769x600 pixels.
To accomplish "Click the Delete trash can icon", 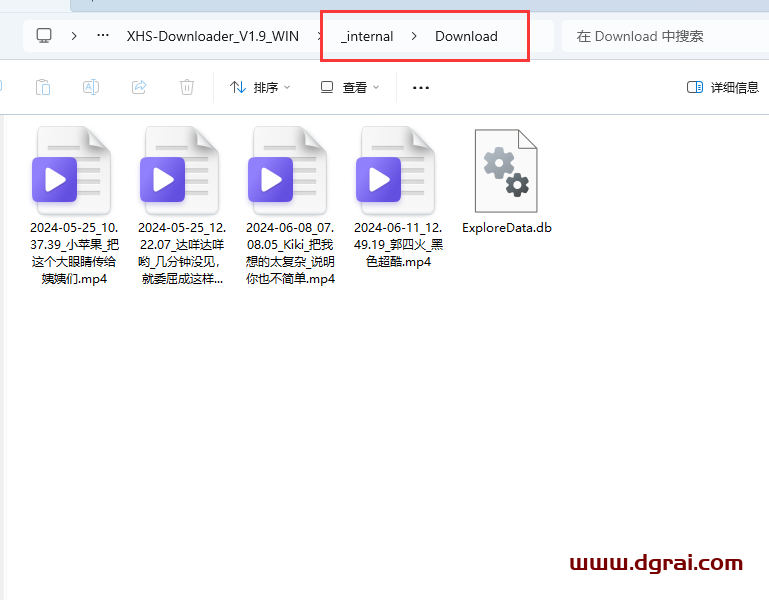I will 187,87.
